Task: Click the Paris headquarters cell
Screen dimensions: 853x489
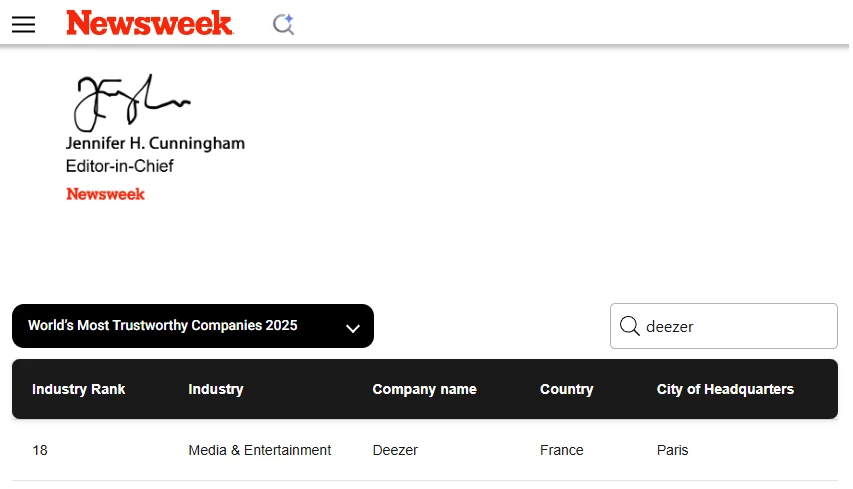Action: (672, 450)
